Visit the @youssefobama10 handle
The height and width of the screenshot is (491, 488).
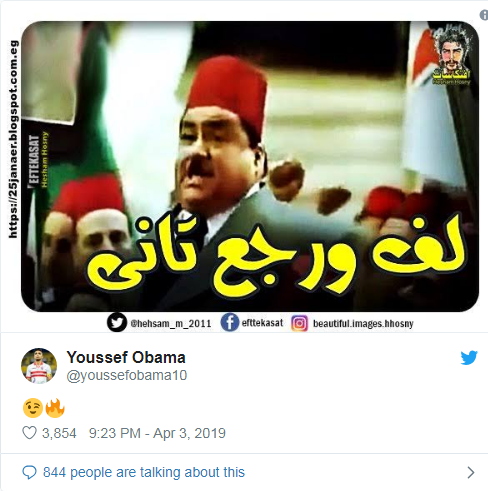(127, 375)
